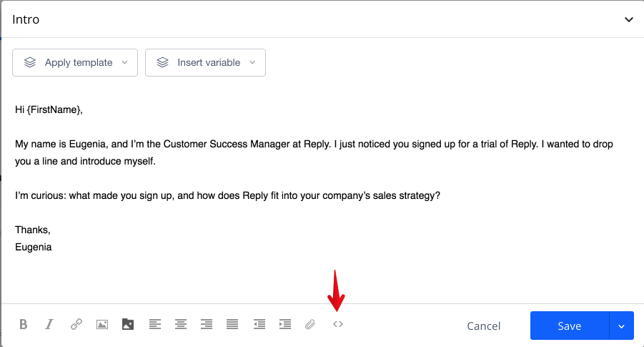Image resolution: width=644 pixels, height=347 pixels.
Task: Align text to the right
Action: (207, 324)
